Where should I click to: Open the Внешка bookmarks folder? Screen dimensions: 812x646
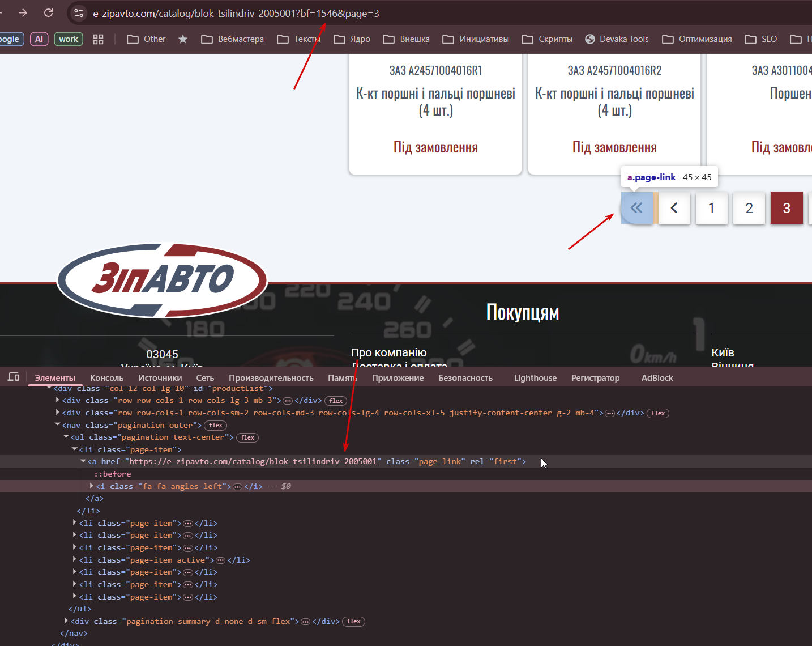point(406,39)
